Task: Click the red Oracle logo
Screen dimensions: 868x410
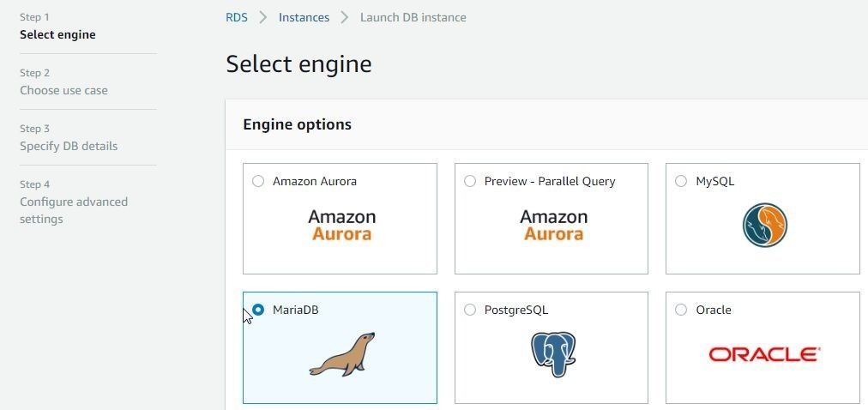Action: [x=764, y=354]
